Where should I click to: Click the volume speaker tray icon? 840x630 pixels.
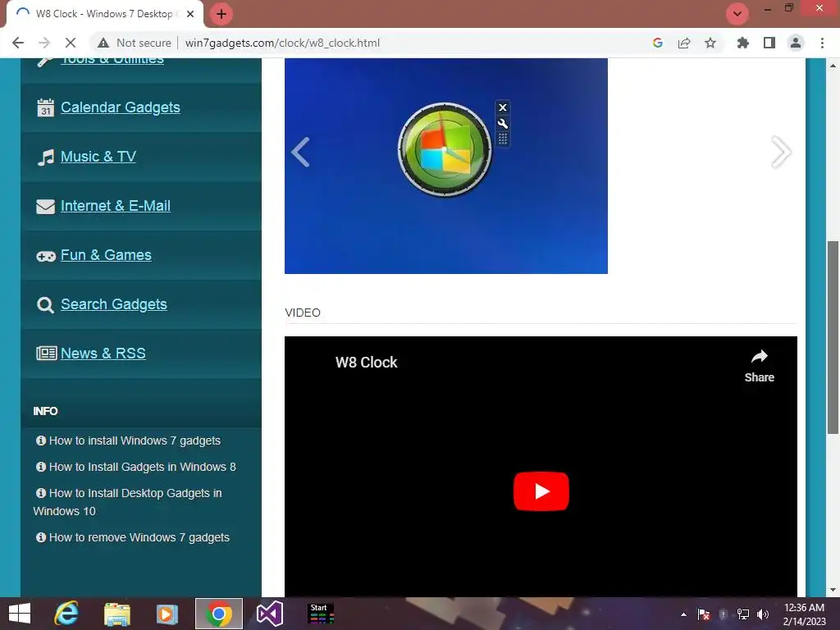point(763,614)
